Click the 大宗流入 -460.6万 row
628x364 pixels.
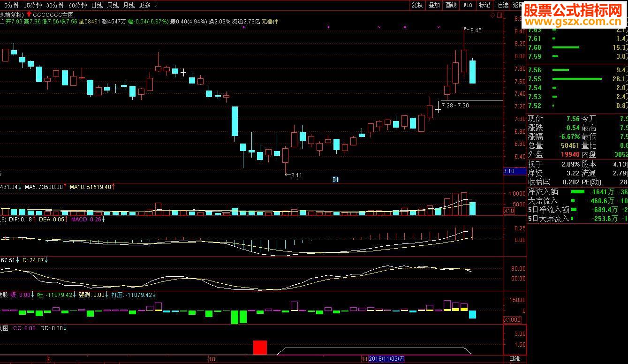pos(578,201)
